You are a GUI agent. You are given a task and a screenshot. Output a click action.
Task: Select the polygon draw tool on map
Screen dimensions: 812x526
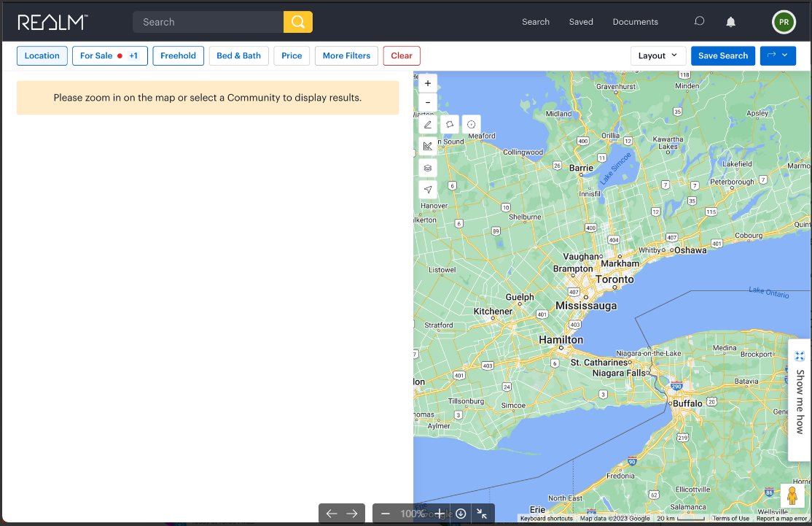(450, 125)
